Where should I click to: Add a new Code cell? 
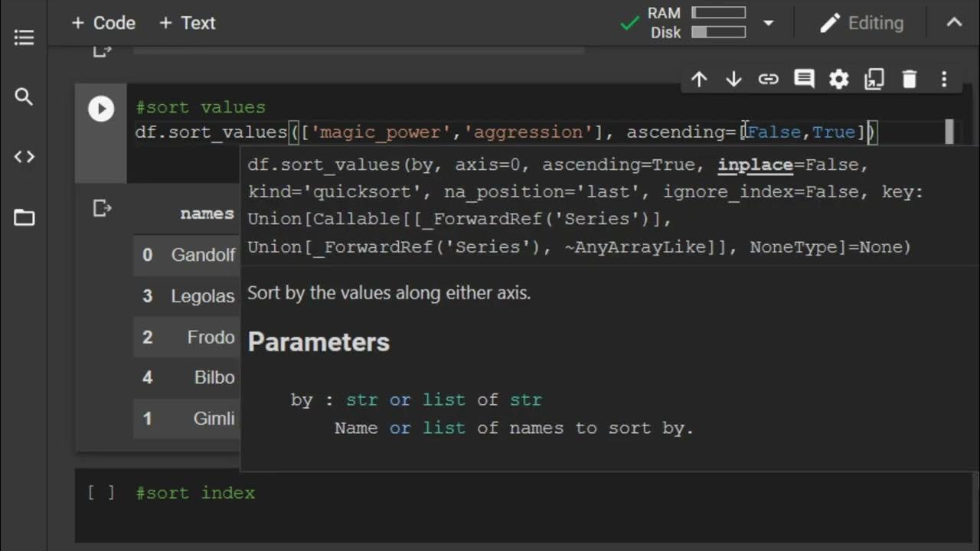click(x=103, y=23)
